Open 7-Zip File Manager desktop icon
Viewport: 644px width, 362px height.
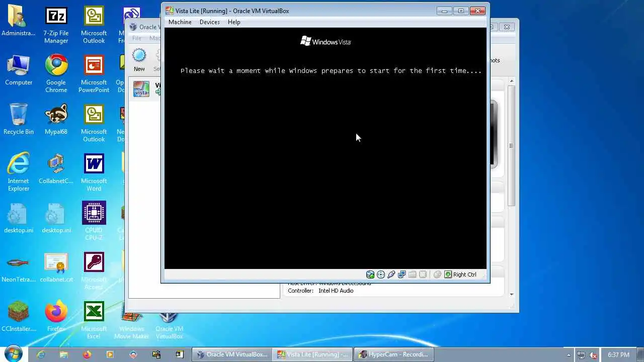(56, 25)
